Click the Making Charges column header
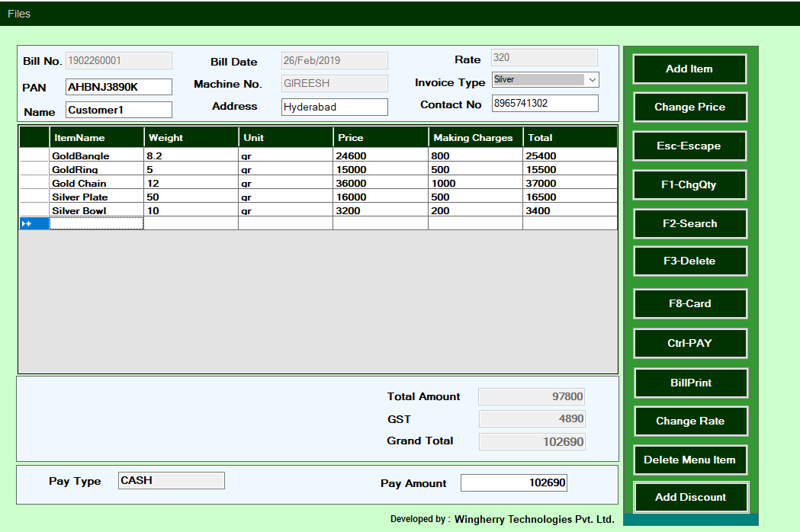Image resolution: width=800 pixels, height=532 pixels. (x=476, y=138)
